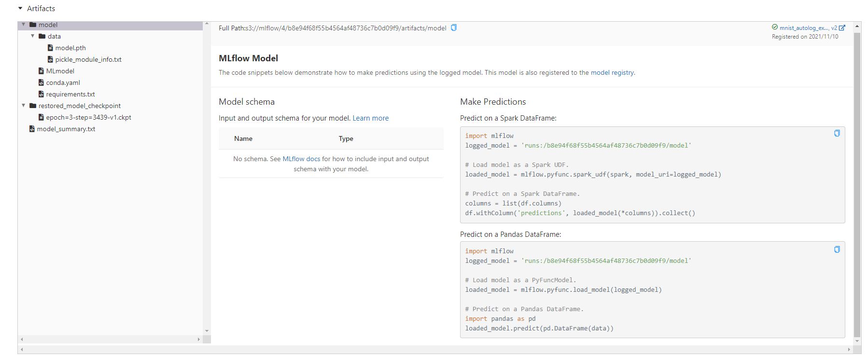Image resolution: width=868 pixels, height=356 pixels.
Task: Click the Make Predictions heading
Action: 493,102
